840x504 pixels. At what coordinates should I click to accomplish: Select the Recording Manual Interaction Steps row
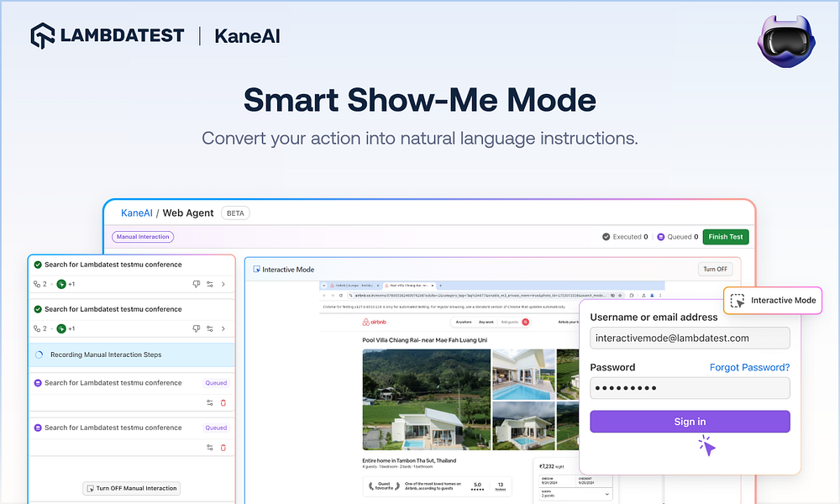point(132,354)
